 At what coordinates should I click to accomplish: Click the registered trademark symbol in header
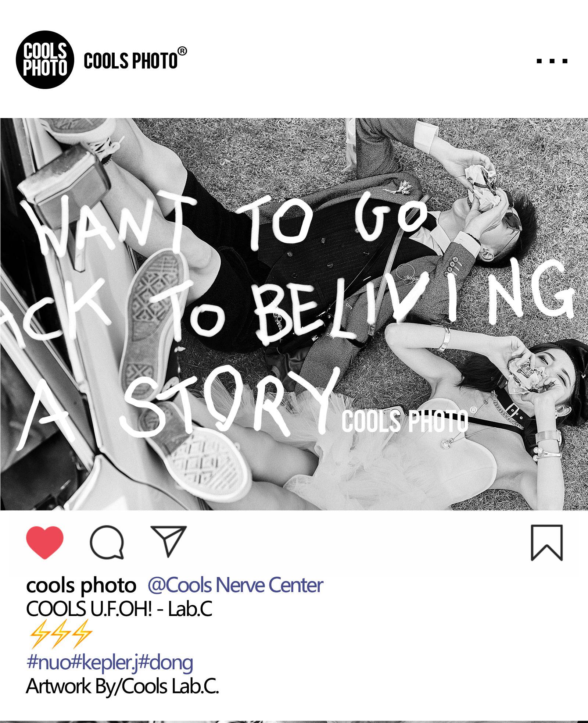tap(182, 51)
